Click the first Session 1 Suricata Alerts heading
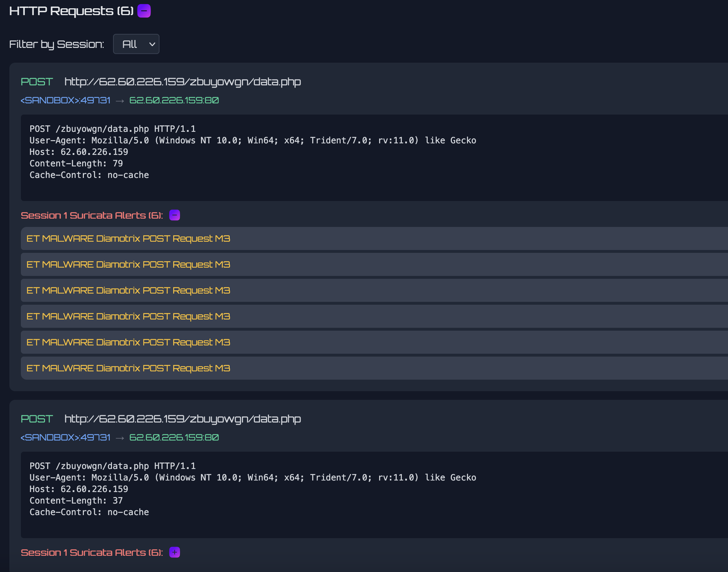728x572 pixels. [x=92, y=215]
